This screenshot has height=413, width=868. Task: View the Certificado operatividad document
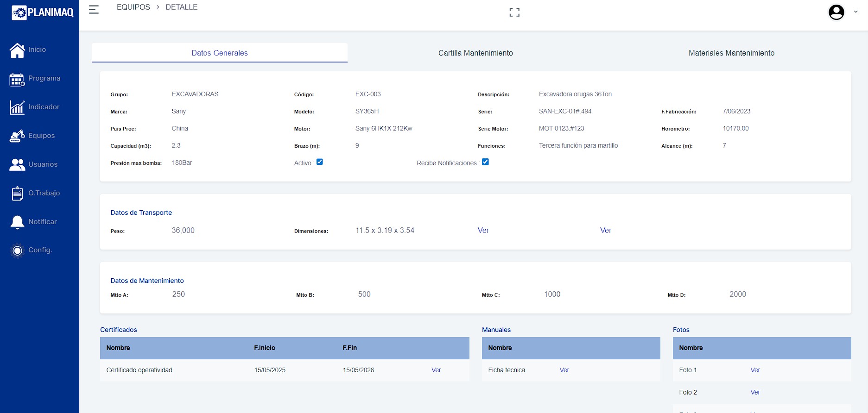pos(436,370)
